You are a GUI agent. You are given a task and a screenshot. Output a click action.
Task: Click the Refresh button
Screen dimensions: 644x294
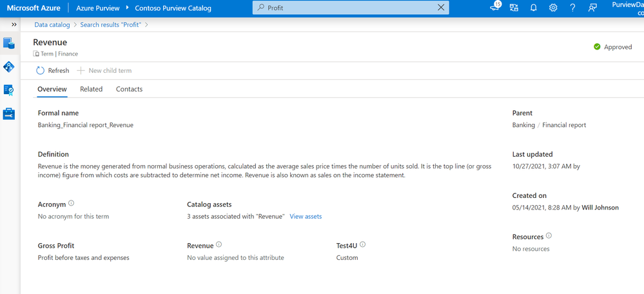pos(52,70)
